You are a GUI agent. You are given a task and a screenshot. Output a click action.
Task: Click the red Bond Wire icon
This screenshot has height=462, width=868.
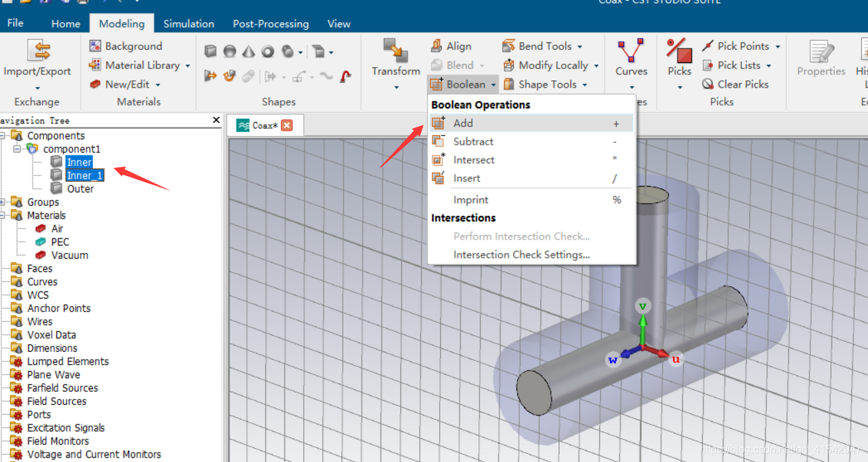[x=345, y=76]
